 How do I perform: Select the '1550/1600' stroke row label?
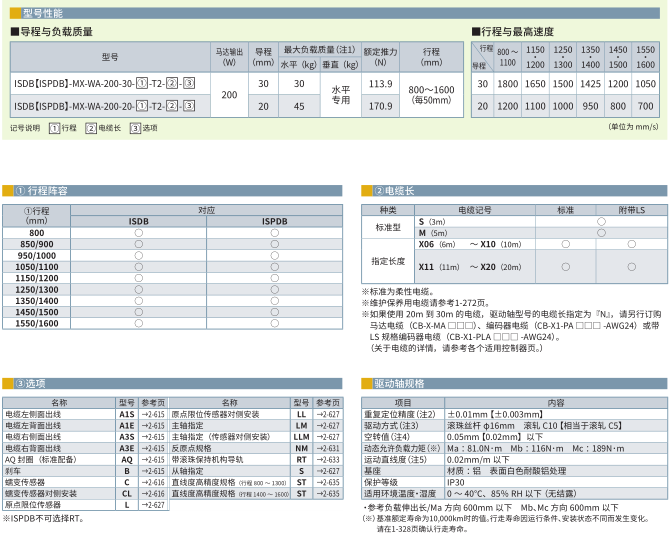(37, 323)
